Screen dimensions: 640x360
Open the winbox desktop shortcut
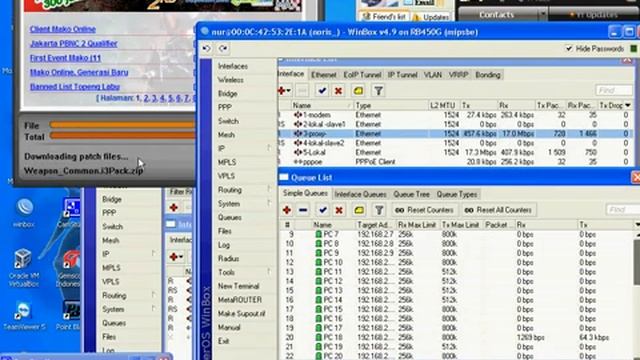[x=24, y=212]
